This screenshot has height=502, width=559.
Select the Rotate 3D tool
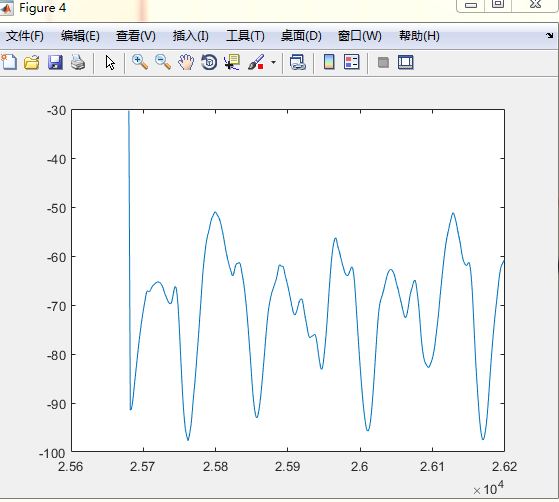pyautogui.click(x=209, y=62)
